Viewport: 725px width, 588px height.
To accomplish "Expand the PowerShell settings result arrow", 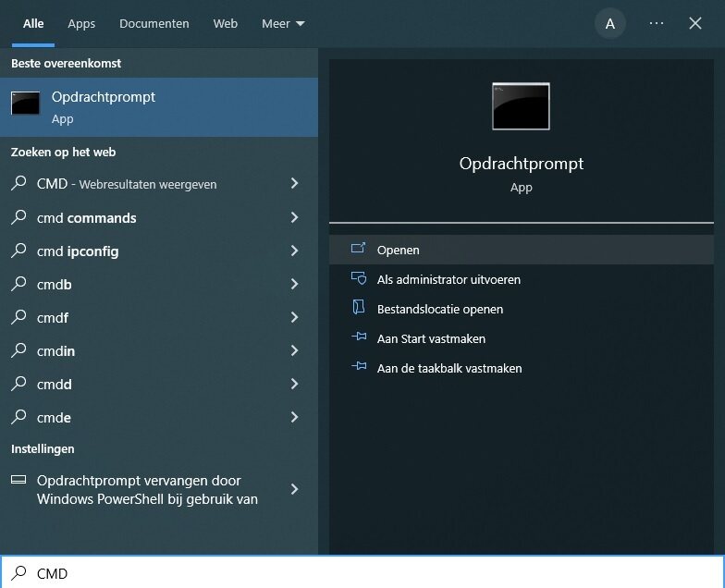I will click(294, 489).
